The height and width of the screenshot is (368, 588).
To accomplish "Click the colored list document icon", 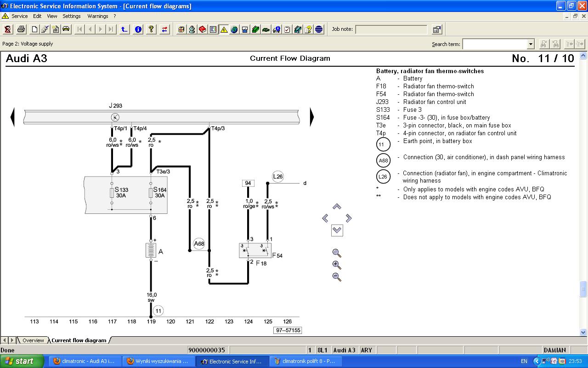I will 213,29.
